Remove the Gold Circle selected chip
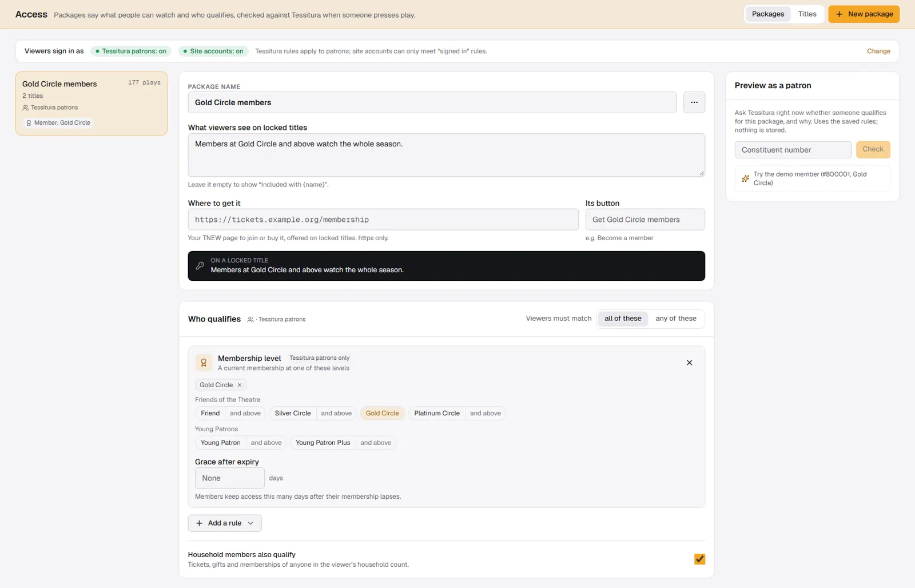The height and width of the screenshot is (588, 915). coord(240,385)
